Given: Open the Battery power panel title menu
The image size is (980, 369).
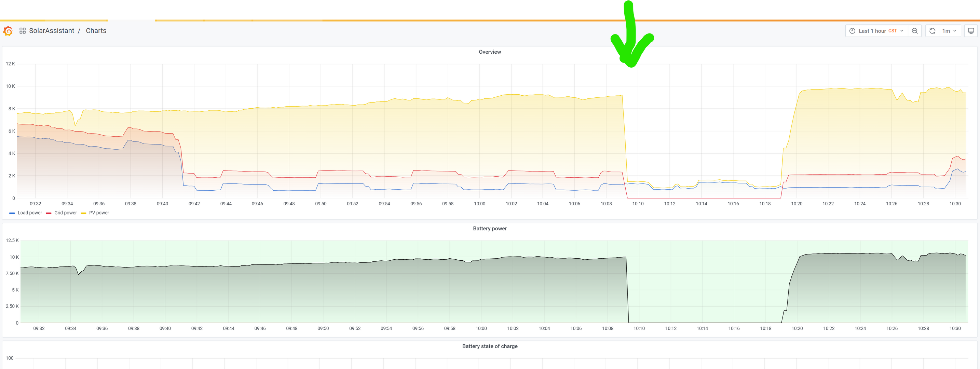Looking at the screenshot, I should (x=490, y=228).
